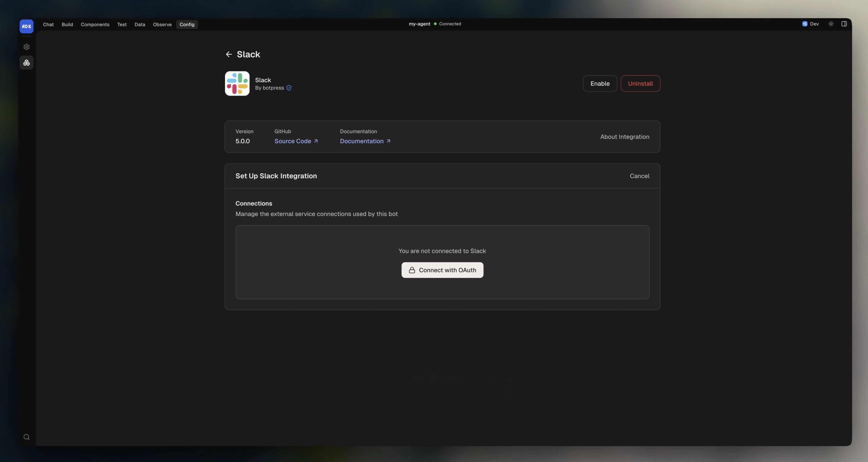Click the Dev environment icon
The height and width of the screenshot is (462, 868).
click(805, 24)
